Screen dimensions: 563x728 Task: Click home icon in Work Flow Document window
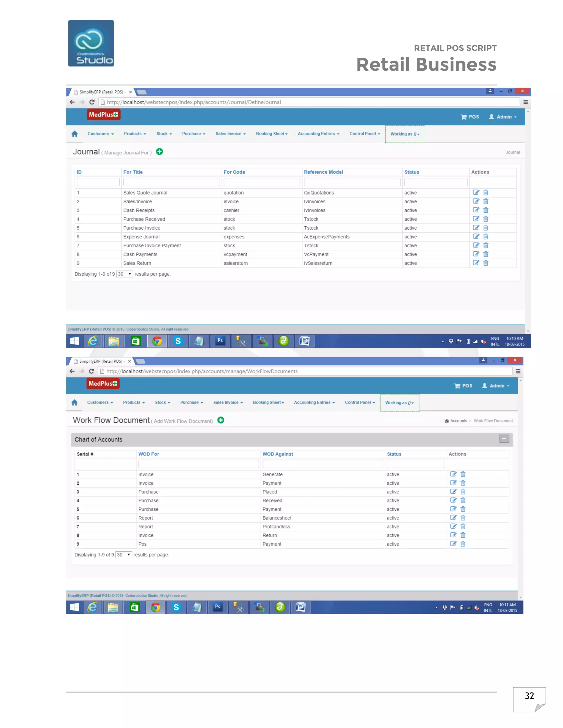(x=75, y=402)
